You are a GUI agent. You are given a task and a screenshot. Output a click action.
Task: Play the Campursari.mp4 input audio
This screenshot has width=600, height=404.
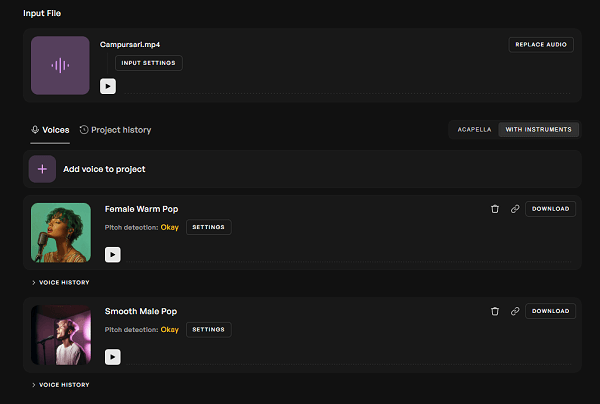click(x=108, y=86)
